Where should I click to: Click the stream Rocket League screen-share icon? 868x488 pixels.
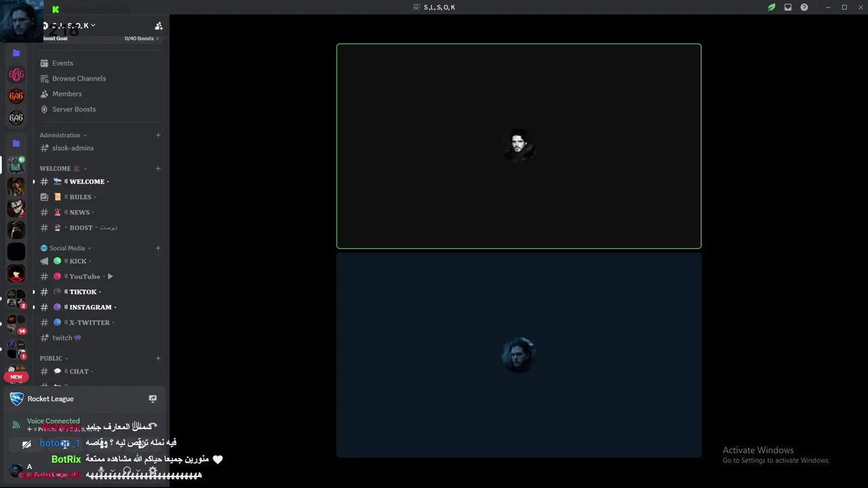click(153, 399)
